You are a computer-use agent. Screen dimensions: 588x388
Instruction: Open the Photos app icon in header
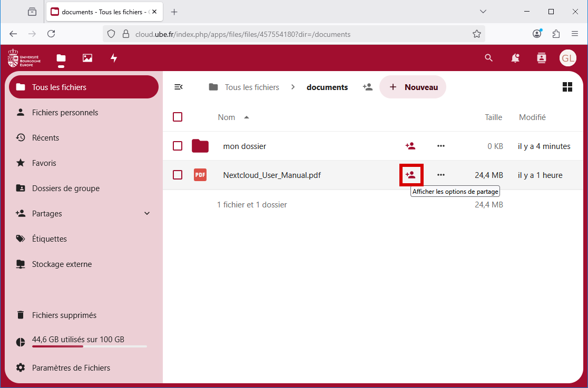point(87,58)
